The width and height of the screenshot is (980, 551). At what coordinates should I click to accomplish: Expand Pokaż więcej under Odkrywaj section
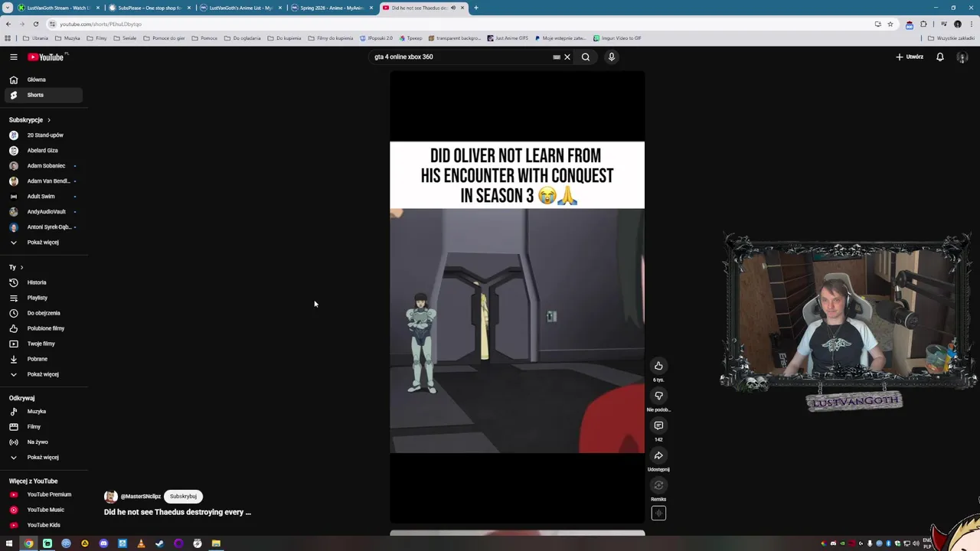tap(43, 458)
